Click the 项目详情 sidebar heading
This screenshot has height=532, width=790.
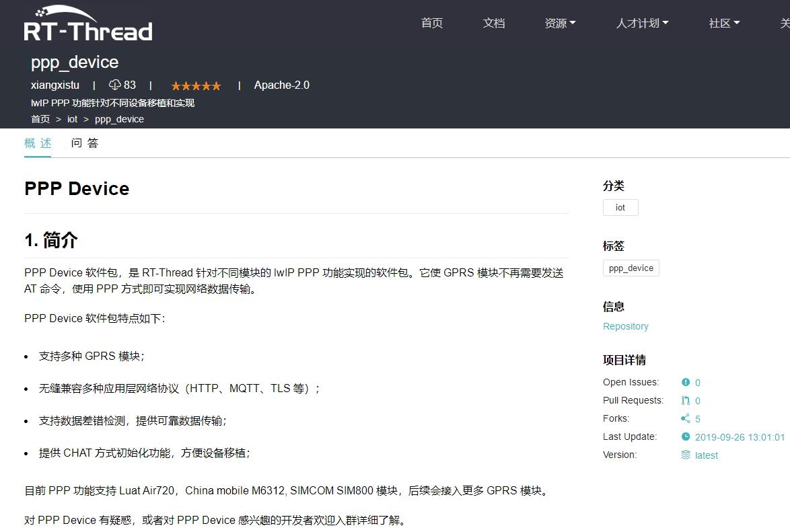pyautogui.click(x=624, y=360)
